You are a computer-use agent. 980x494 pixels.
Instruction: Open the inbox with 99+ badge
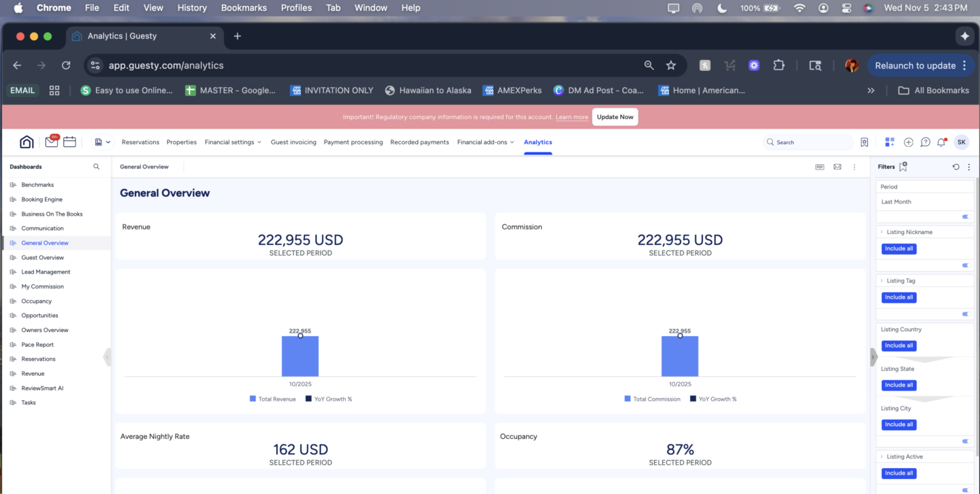click(x=52, y=142)
